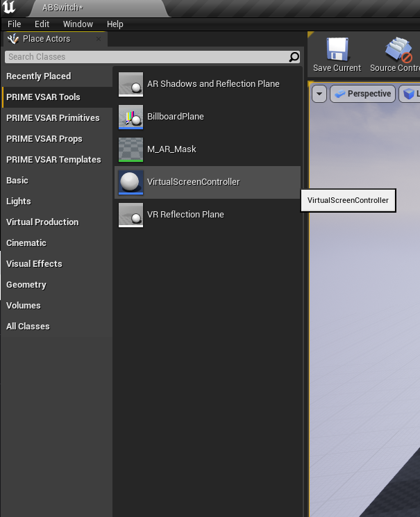Open the File menu
Screen dimensions: 420x517
(x=14, y=24)
